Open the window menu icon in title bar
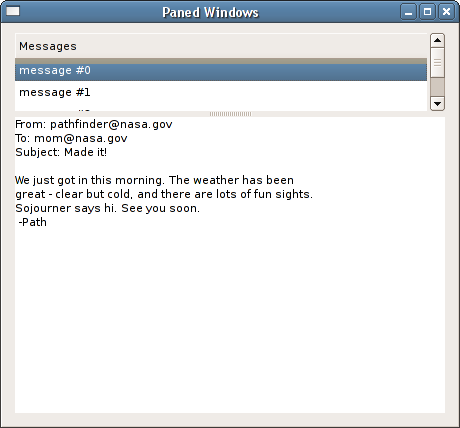460x428 pixels. click(x=13, y=11)
